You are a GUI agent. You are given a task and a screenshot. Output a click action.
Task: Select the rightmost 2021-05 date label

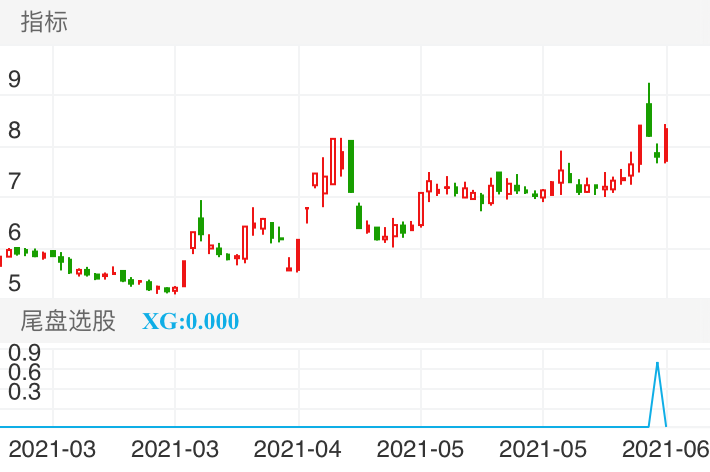click(544, 449)
